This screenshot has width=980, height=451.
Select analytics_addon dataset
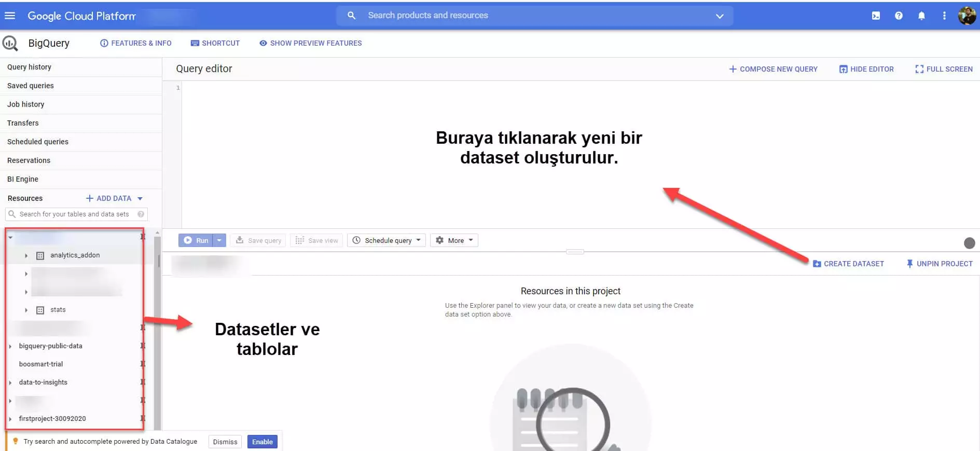75,255
